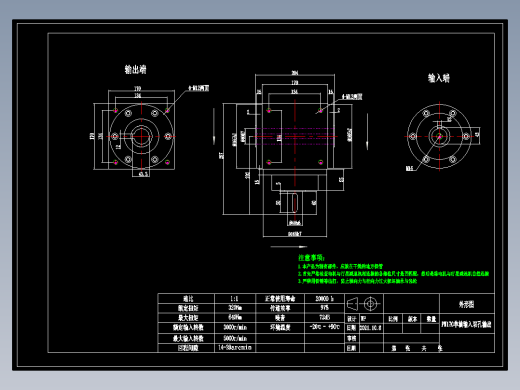The width and height of the screenshot is (520, 390).
Task: Select the 20000 h service life value
Action: (324, 299)
